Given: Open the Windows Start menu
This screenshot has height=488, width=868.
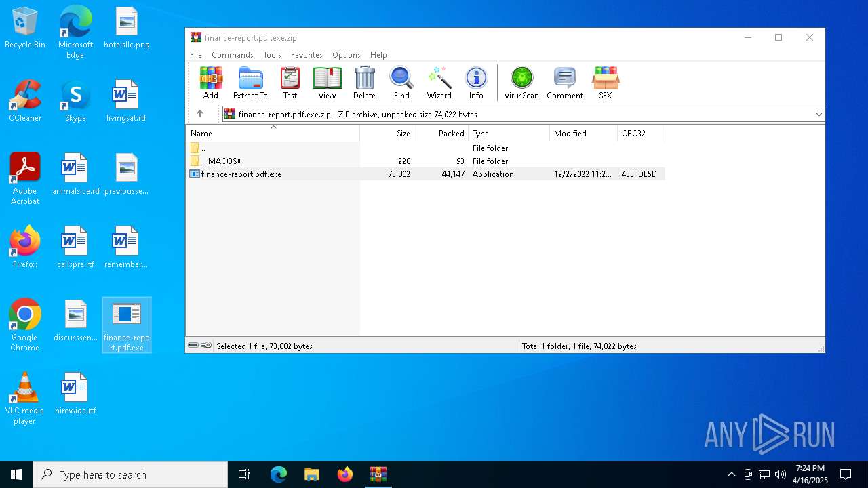Looking at the screenshot, I should [x=16, y=474].
